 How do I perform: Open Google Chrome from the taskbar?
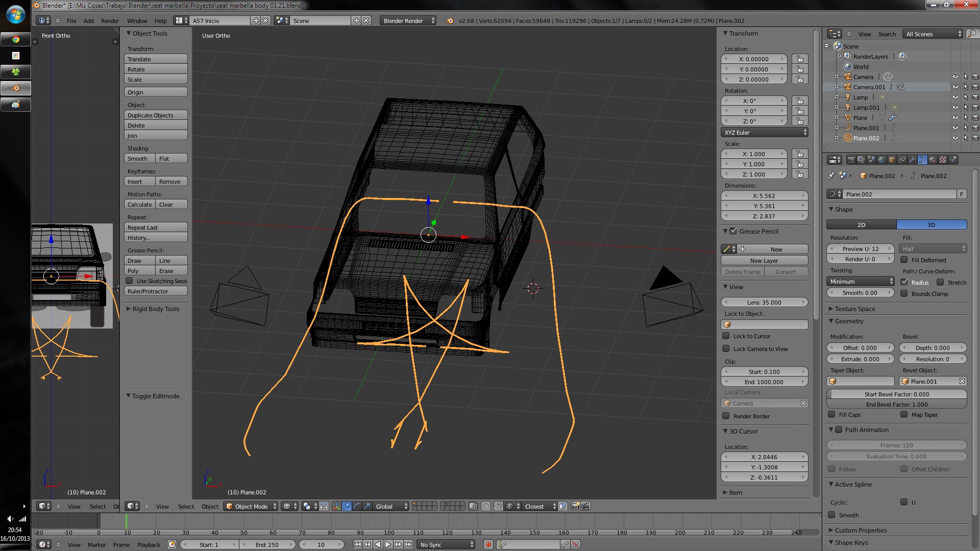point(16,39)
